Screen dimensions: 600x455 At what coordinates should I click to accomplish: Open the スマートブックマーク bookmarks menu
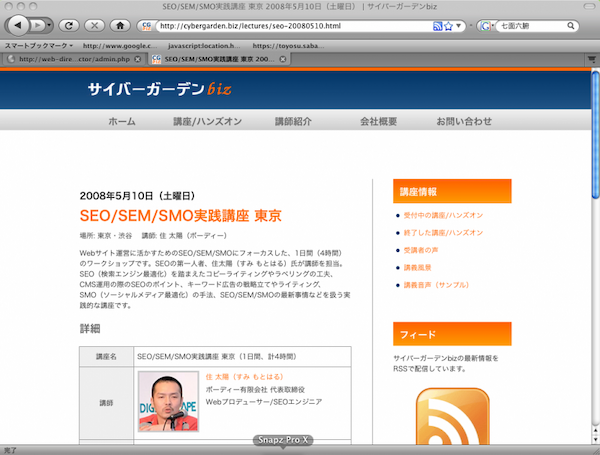pos(39,46)
